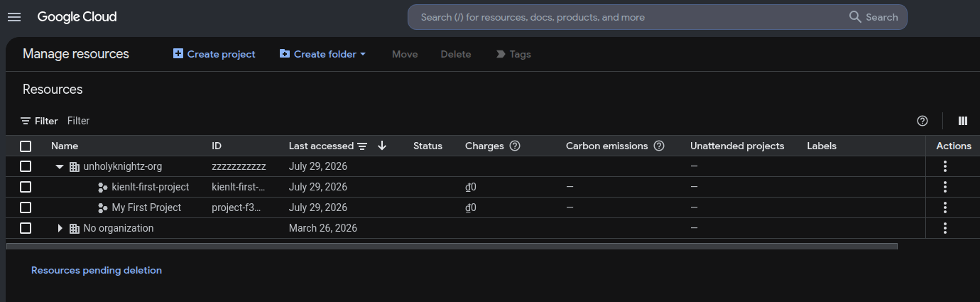Open column display options icon

pyautogui.click(x=963, y=121)
